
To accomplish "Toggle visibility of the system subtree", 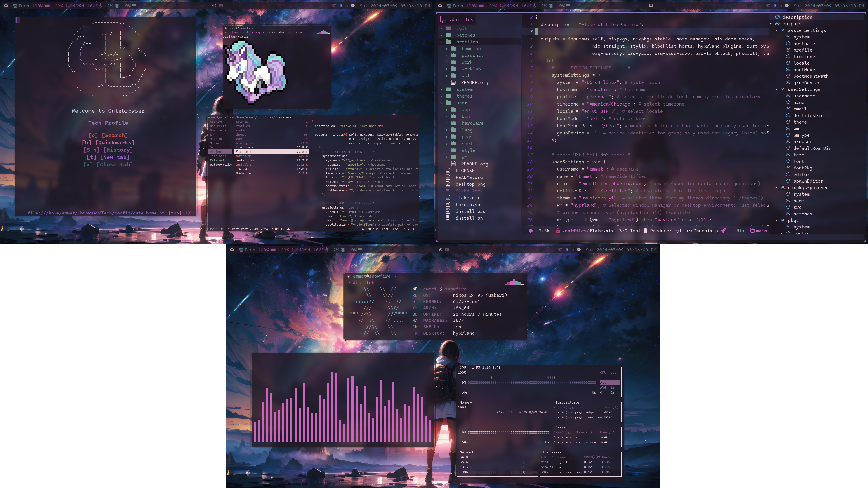I will [x=441, y=89].
